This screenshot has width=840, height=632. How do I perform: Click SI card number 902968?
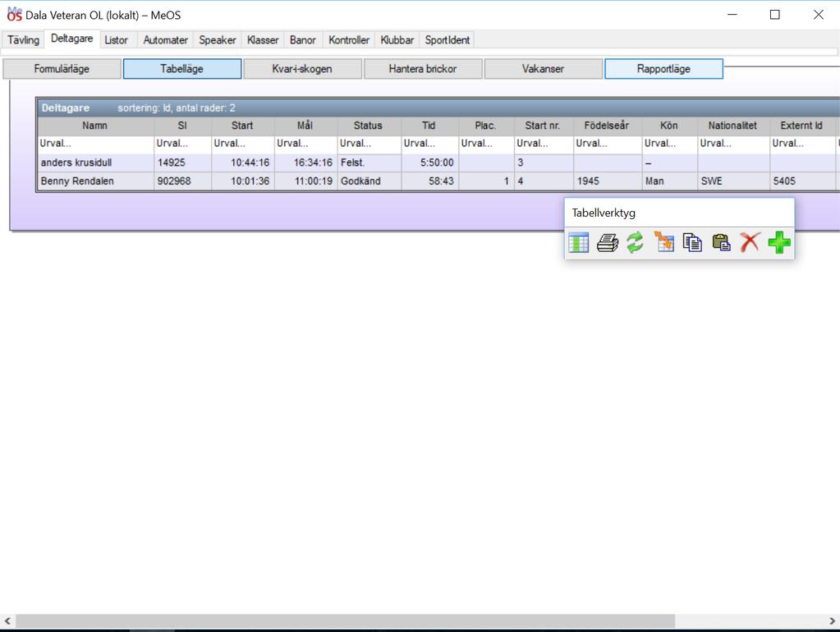coord(182,181)
